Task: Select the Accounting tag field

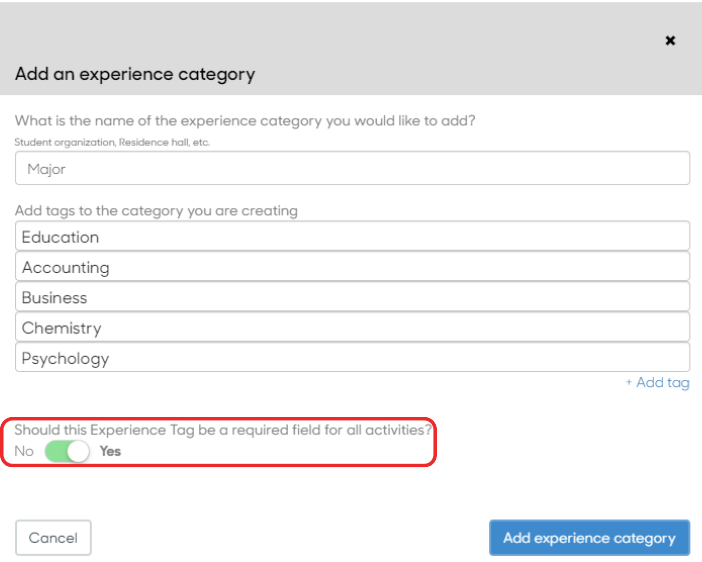Action: 352,266
